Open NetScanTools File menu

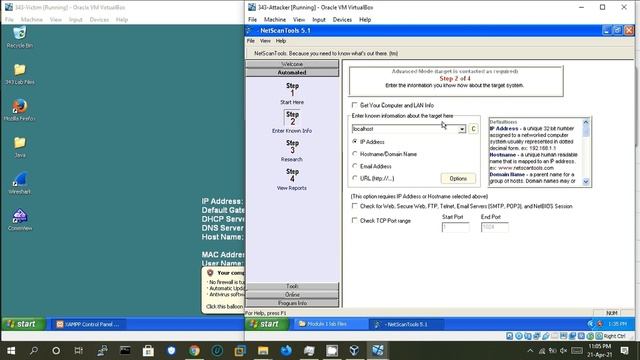251,41
